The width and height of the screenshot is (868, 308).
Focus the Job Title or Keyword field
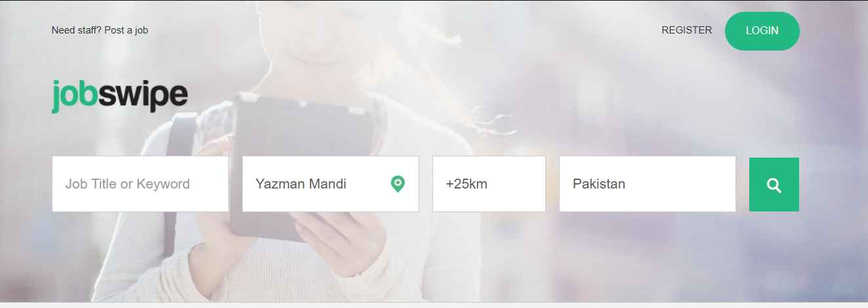[140, 184]
